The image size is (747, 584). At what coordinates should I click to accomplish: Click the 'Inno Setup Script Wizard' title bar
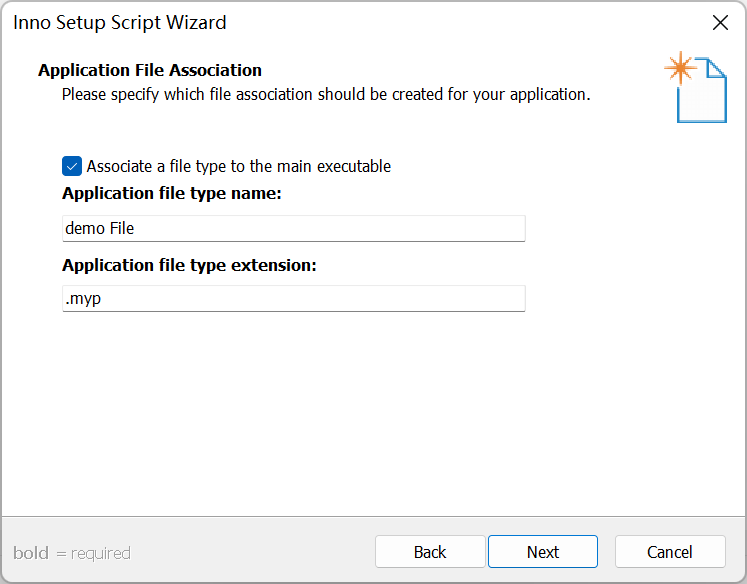pyautogui.click(x=300, y=22)
